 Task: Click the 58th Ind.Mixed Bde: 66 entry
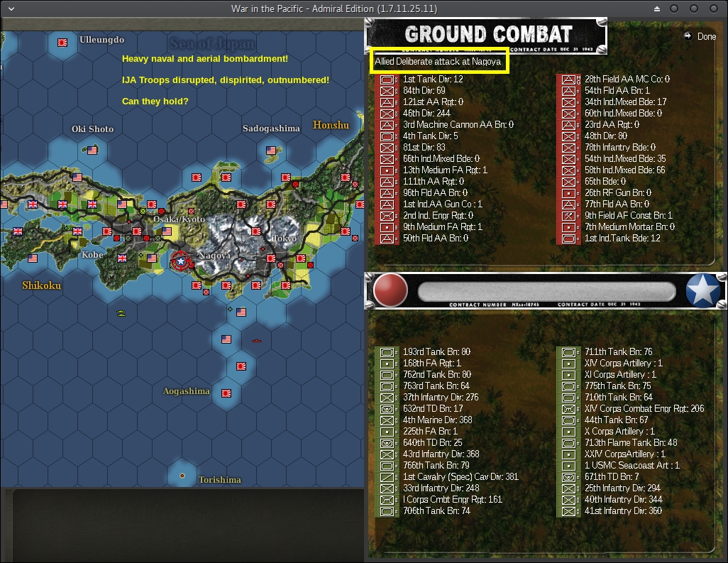[x=625, y=170]
